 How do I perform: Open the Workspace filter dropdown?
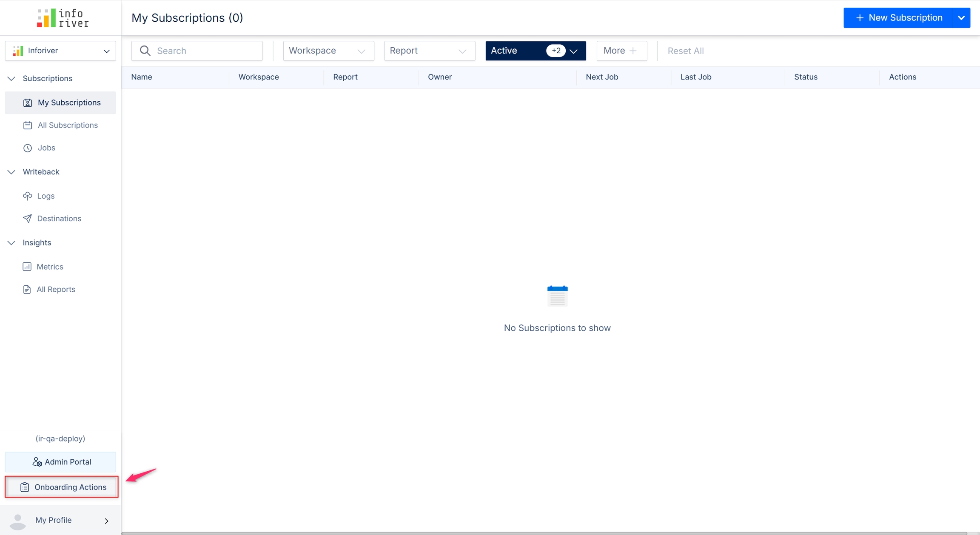(328, 51)
